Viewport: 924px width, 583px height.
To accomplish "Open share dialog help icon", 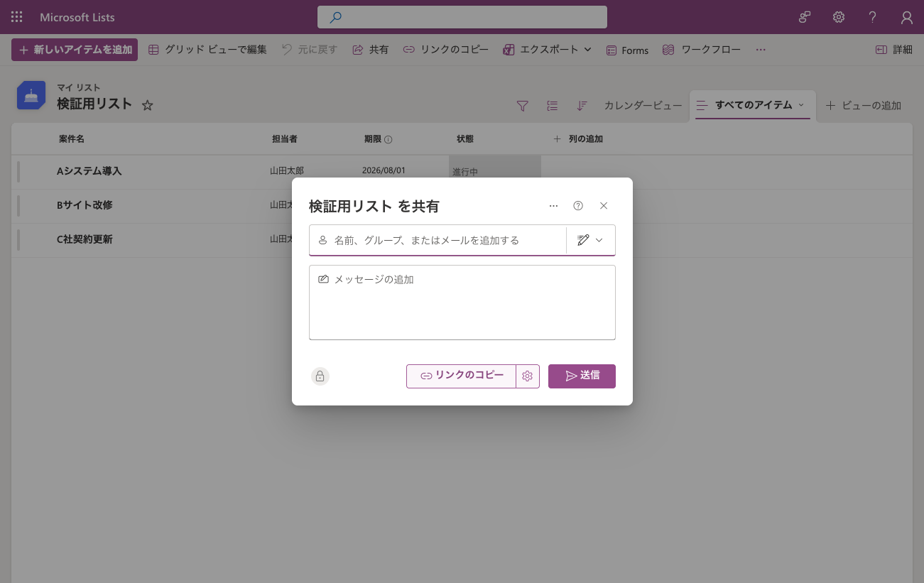I will 578,206.
